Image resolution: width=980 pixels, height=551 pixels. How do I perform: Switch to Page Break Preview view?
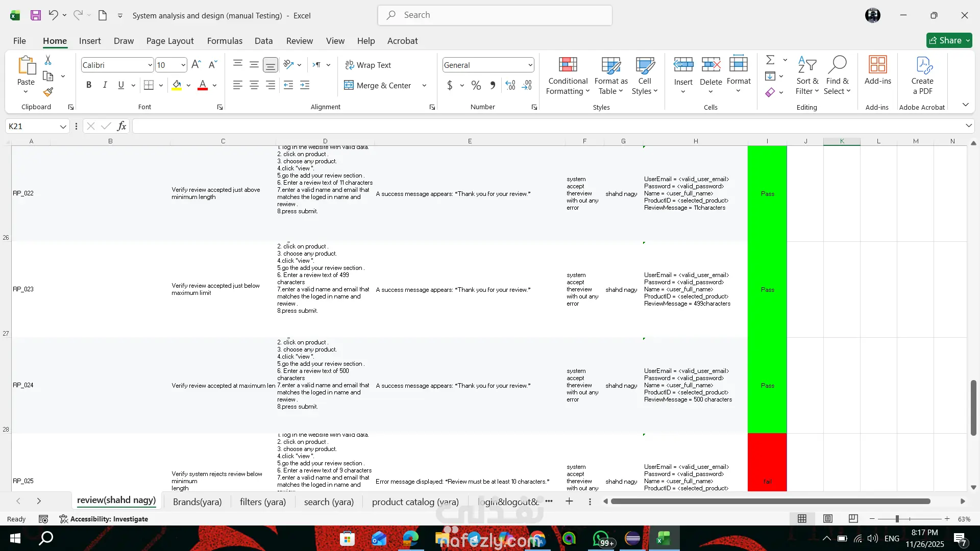coord(853,519)
